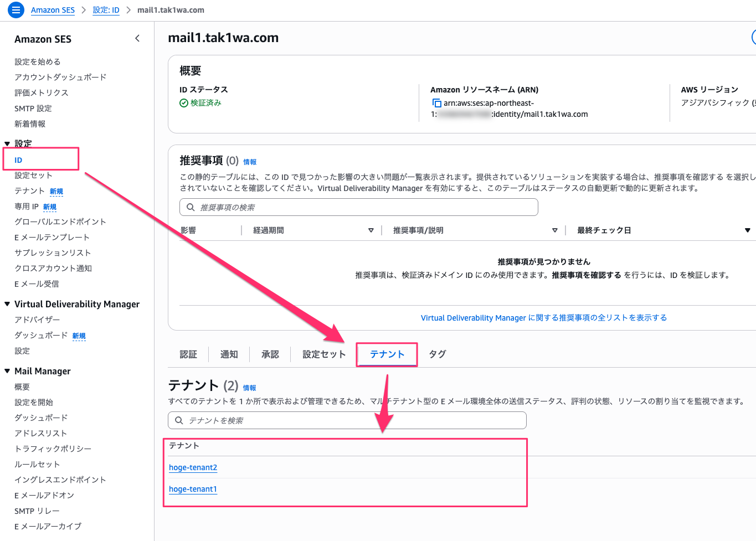Screen dimensions: 756x541
Task: Open SMTP 設定 in the sidebar
Action: click(33, 109)
